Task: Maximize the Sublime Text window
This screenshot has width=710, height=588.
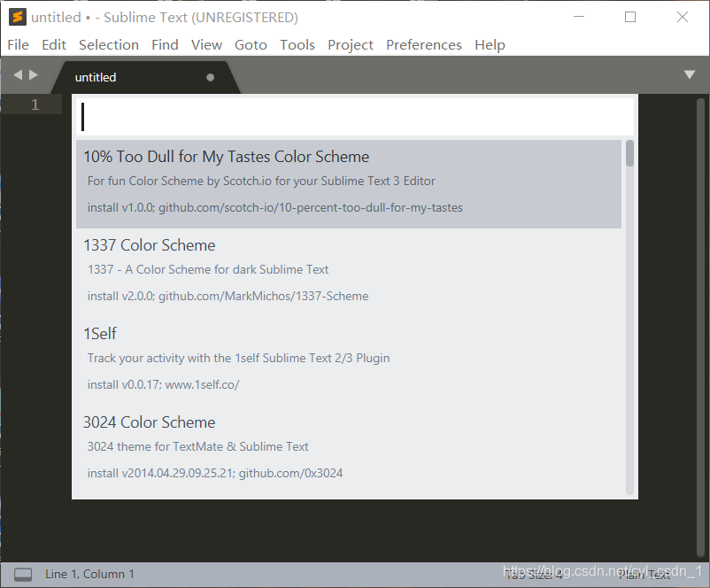Action: pyautogui.click(x=630, y=17)
